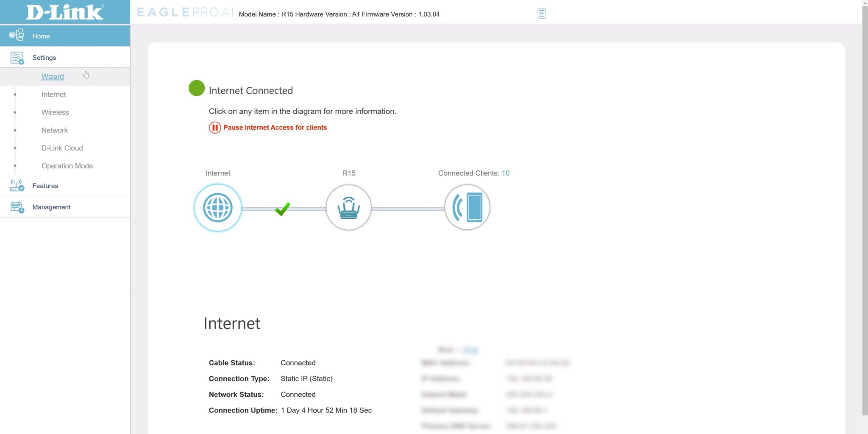Image resolution: width=868 pixels, height=434 pixels.
Task: Click the Features router antenna icon
Action: click(x=17, y=186)
